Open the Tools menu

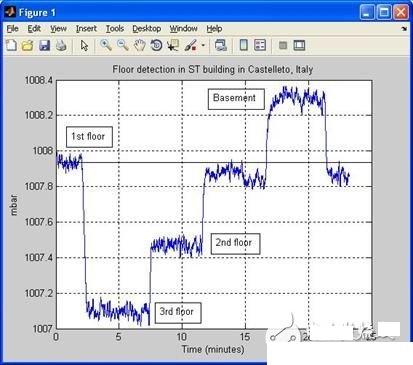click(x=115, y=29)
